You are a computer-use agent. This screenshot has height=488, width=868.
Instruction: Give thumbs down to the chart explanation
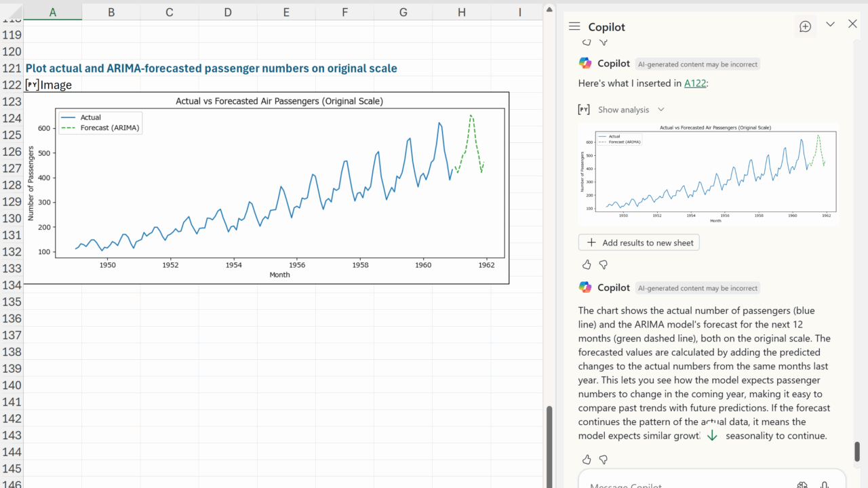pos(603,460)
